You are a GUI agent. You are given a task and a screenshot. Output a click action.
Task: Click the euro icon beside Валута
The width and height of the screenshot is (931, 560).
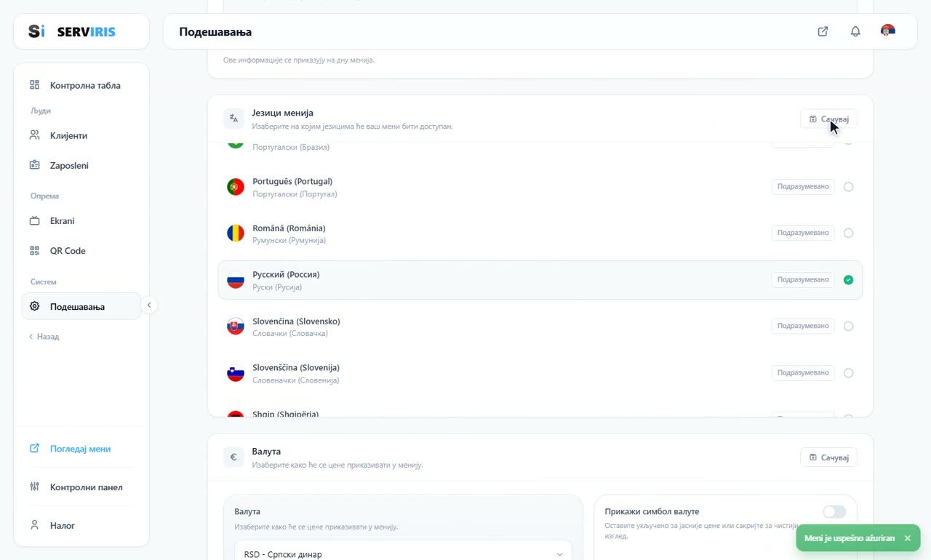click(x=233, y=457)
